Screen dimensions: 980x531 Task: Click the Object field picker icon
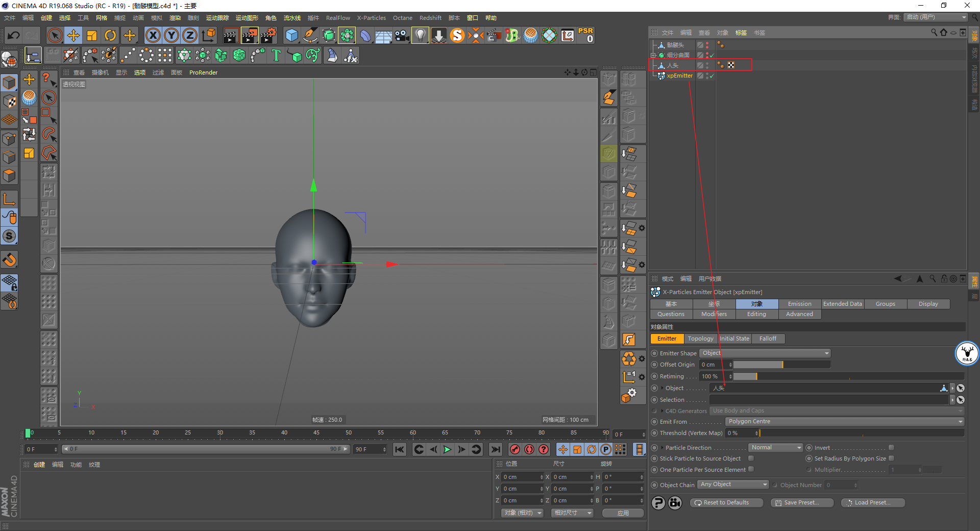tap(961, 388)
